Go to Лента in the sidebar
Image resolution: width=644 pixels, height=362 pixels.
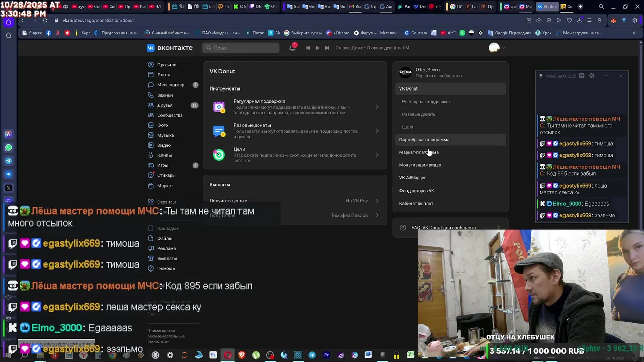pyautogui.click(x=164, y=75)
